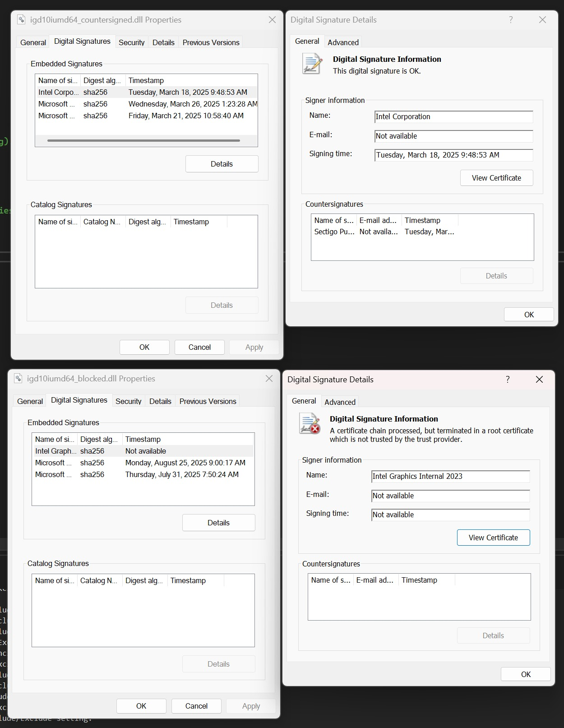Open Security tab in blocked.dll Properties
Screen dimensions: 564x728
128,401
